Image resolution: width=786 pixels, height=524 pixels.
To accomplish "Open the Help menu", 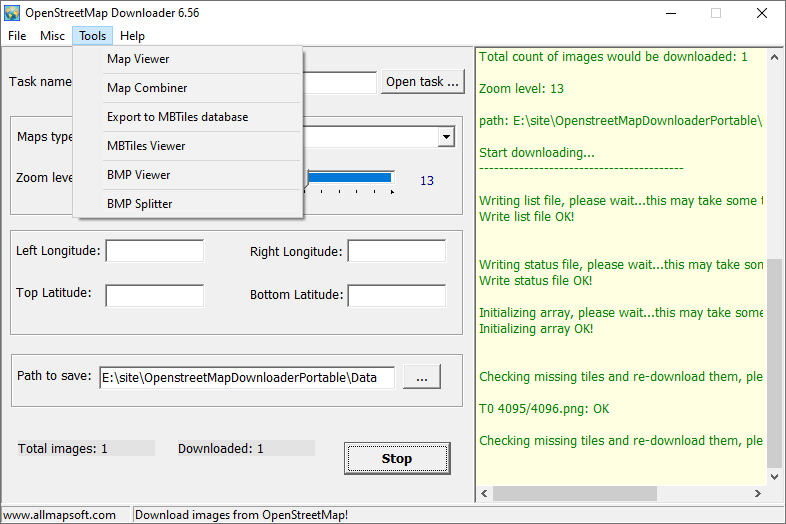I will click(x=132, y=36).
